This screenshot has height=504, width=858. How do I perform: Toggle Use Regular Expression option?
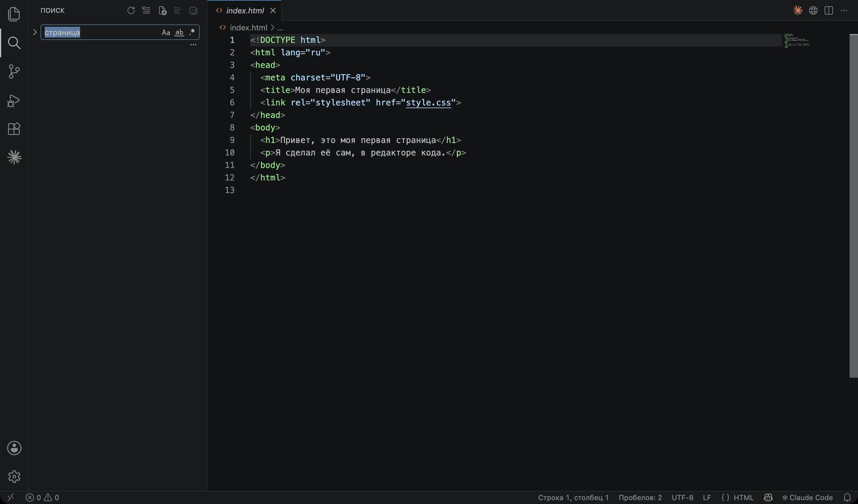pos(192,32)
